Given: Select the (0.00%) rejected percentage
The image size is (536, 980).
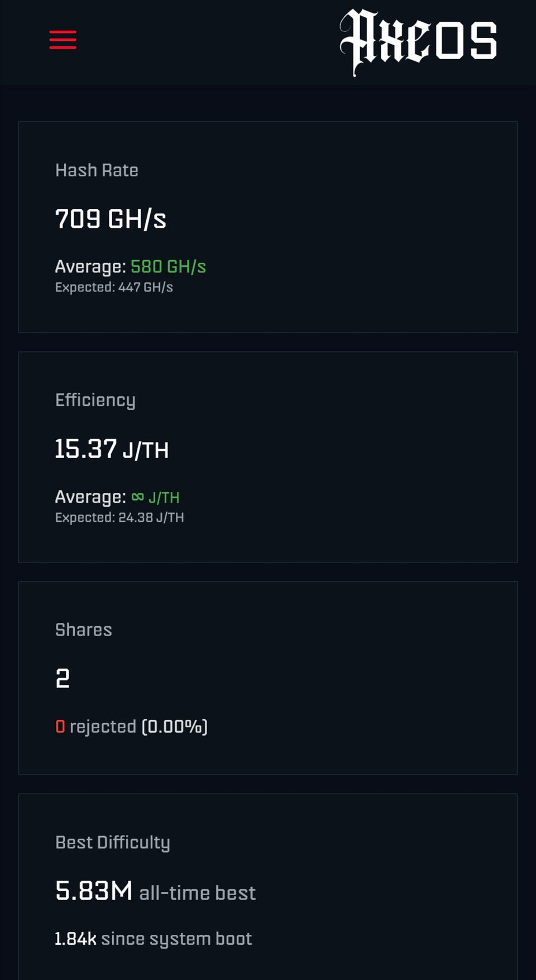Looking at the screenshot, I should (175, 727).
